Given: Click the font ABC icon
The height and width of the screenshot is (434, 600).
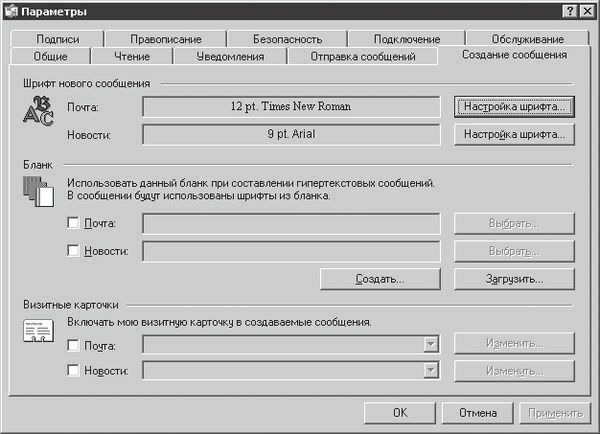Looking at the screenshot, I should pyautogui.click(x=36, y=113).
